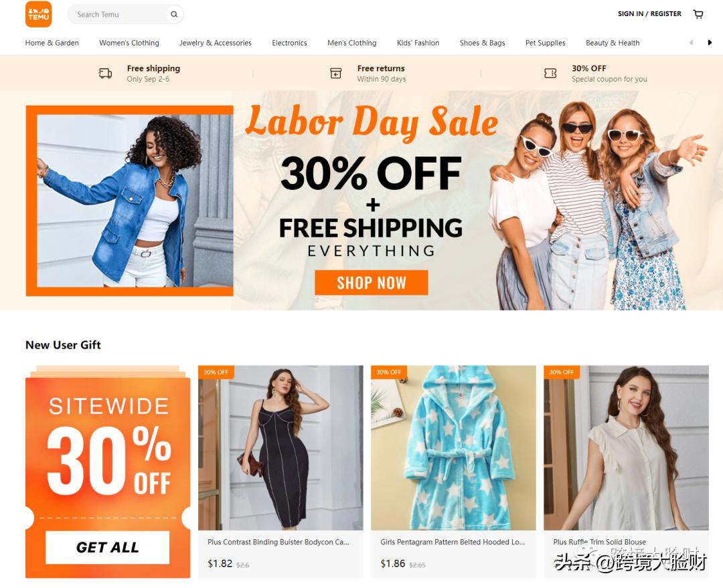Open Jewelry & Accessories category
The height and width of the screenshot is (588, 723).
click(216, 43)
